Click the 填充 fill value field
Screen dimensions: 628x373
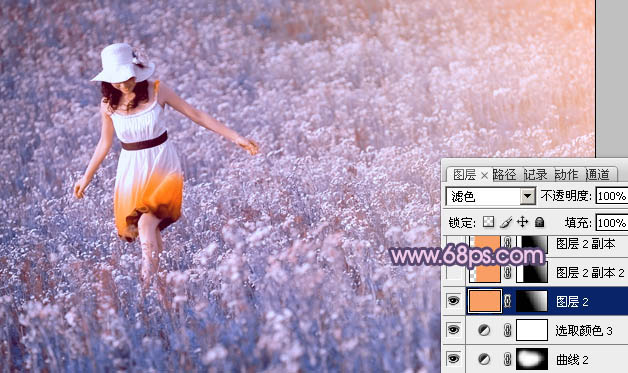pos(612,223)
